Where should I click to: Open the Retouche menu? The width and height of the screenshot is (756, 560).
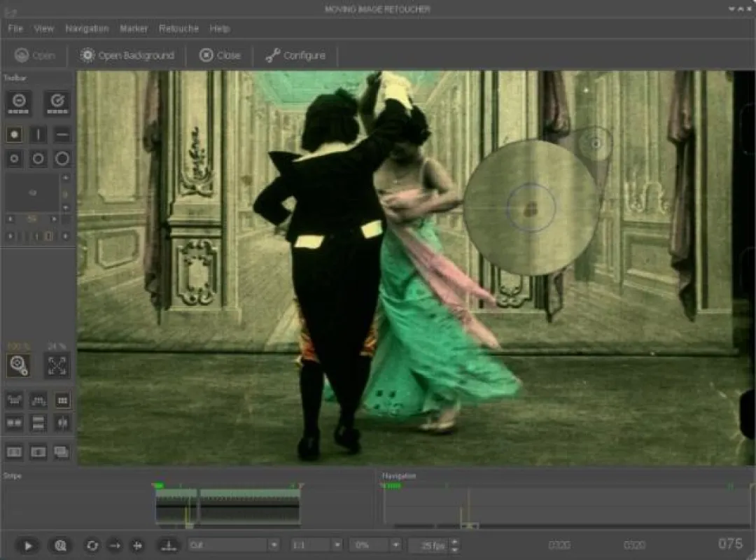click(178, 29)
